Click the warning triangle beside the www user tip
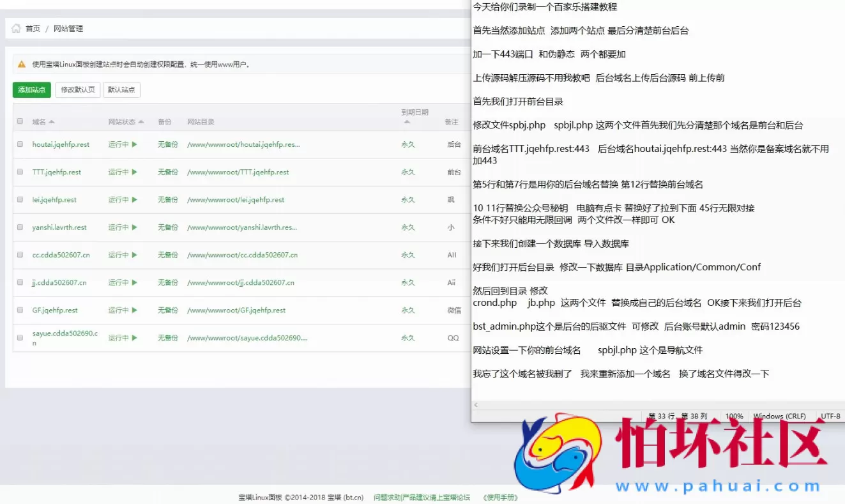 21,63
